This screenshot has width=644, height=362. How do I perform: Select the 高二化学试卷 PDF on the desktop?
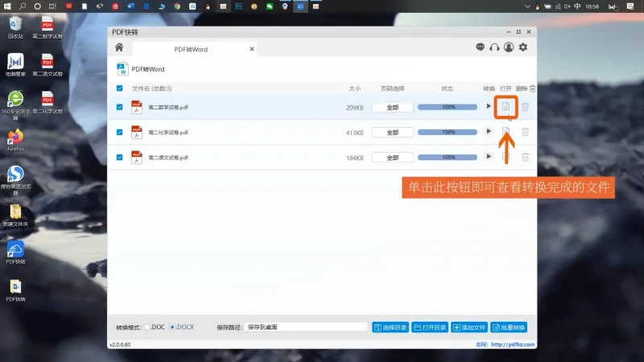pos(47,103)
